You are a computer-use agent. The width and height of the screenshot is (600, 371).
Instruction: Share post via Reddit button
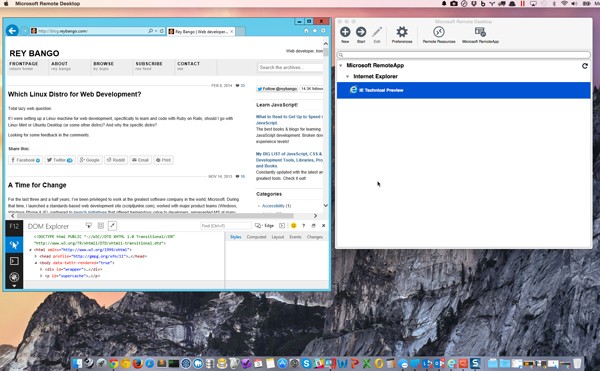click(x=116, y=160)
